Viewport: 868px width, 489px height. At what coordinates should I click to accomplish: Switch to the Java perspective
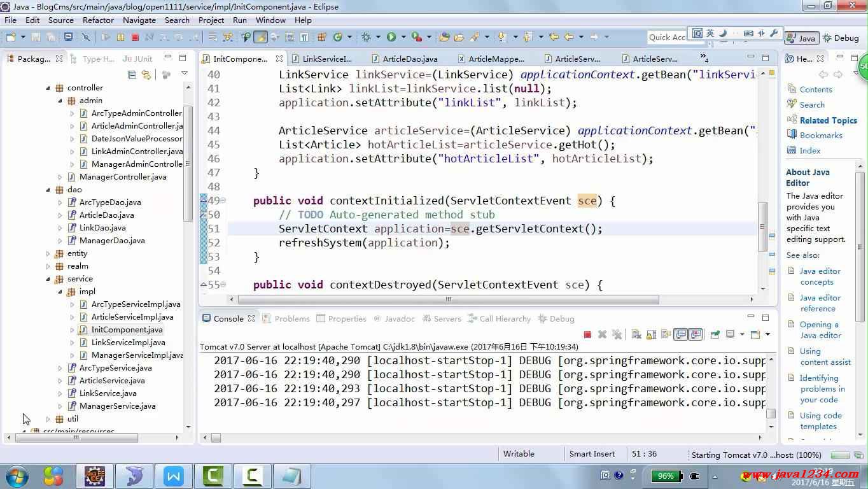point(801,38)
